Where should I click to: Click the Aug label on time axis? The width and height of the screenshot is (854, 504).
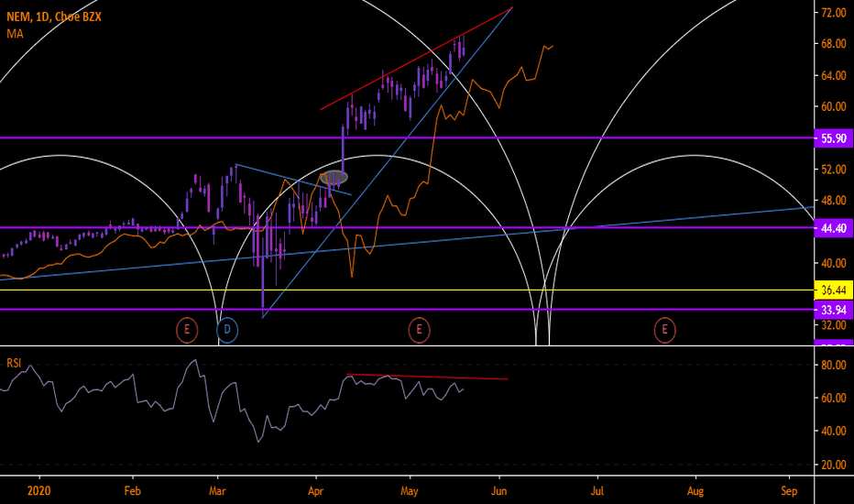click(695, 491)
